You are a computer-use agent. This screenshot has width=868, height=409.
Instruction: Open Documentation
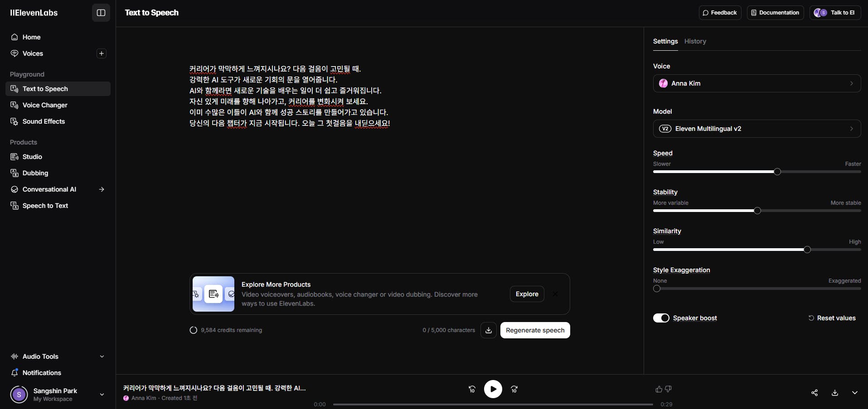pos(775,13)
